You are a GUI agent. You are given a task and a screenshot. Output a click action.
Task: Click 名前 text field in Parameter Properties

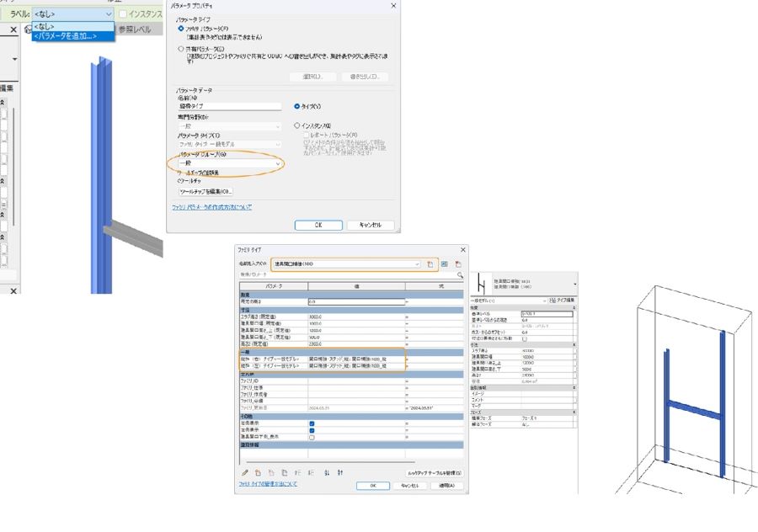coord(228,107)
